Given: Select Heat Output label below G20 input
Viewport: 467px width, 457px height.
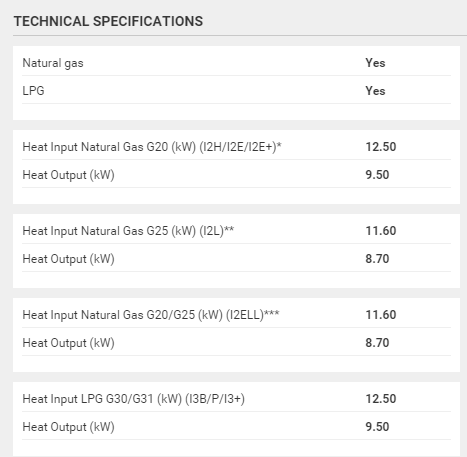Looking at the screenshot, I should point(68,175).
